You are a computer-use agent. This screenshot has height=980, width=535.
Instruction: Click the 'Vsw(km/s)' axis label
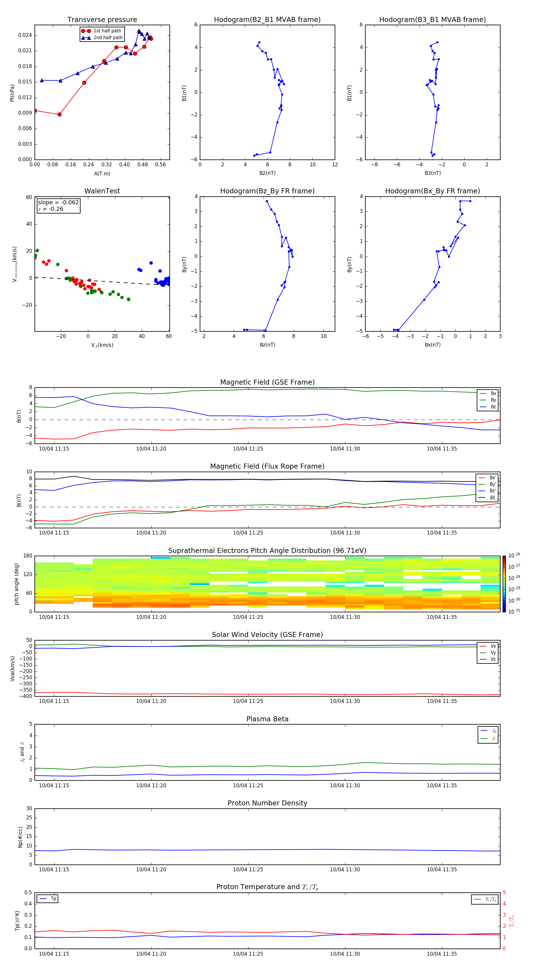(12, 668)
